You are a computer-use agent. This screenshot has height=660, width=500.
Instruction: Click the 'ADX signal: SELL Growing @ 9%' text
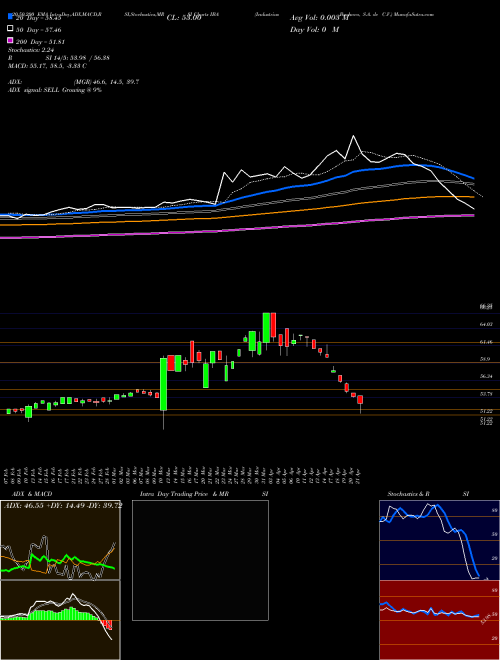click(55, 90)
